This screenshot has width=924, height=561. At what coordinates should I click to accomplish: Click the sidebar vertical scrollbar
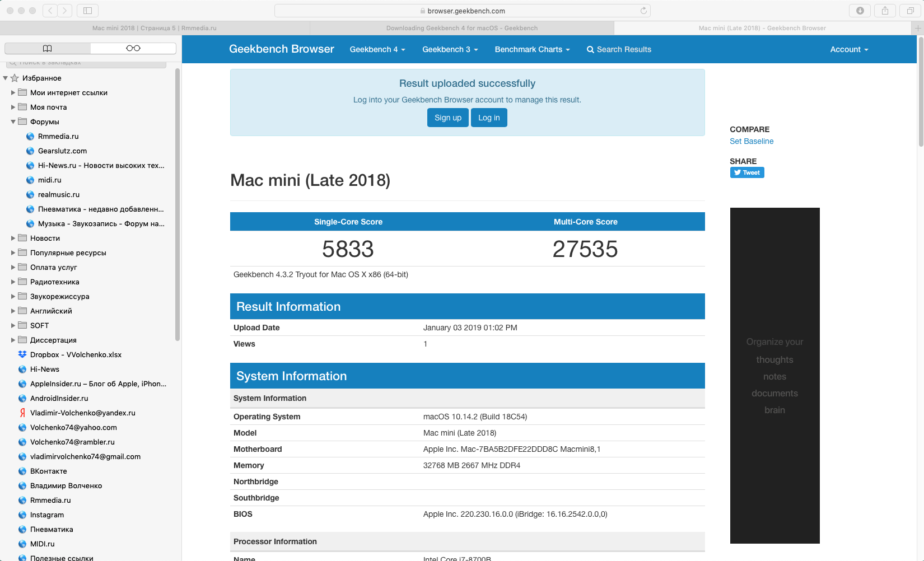[x=178, y=204]
